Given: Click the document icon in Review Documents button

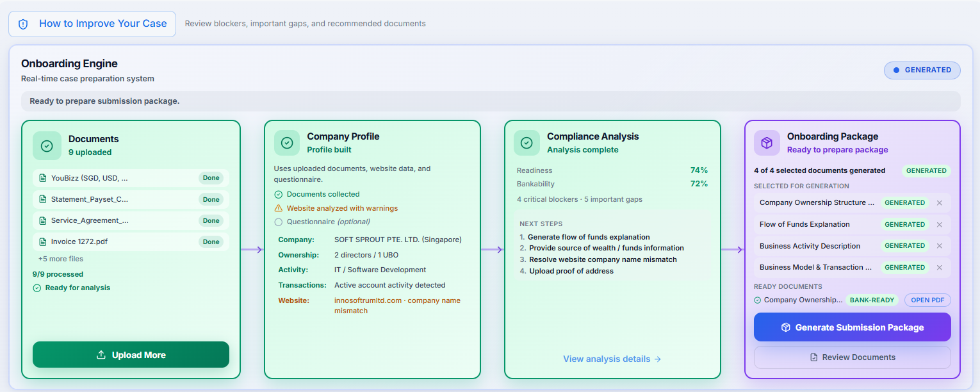Looking at the screenshot, I should tap(813, 357).
